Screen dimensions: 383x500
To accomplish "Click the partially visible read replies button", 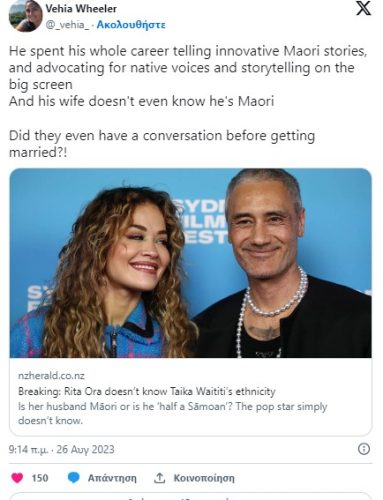I will pos(190,496).
